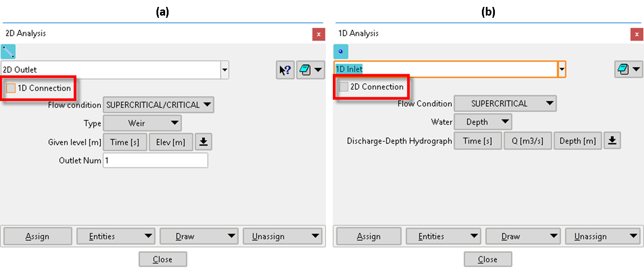Open the book icon menu in 1D Analysis
Viewport: 644px width, 271px height.
pos(628,69)
